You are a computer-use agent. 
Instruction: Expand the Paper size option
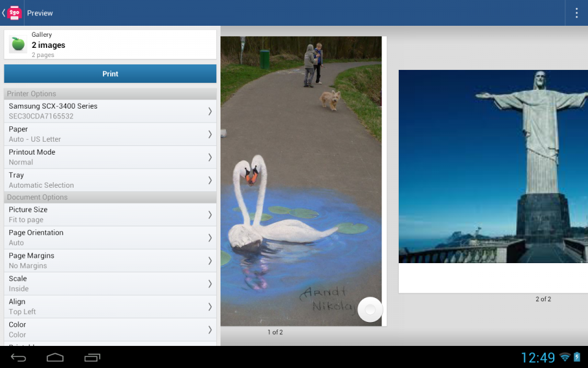click(110, 134)
